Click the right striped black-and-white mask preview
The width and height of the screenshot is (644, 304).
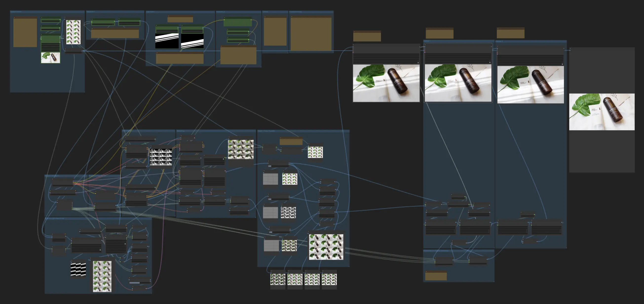(192, 41)
